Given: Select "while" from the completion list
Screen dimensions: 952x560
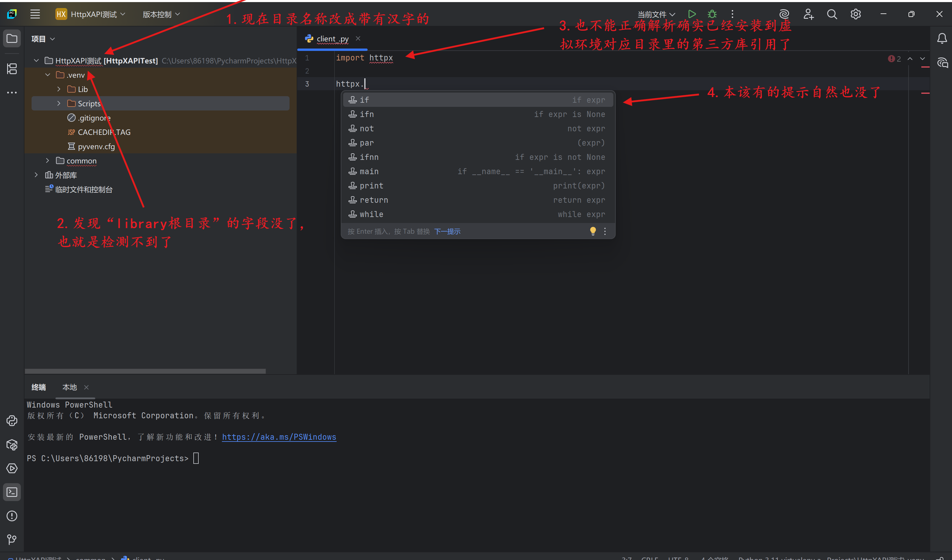Looking at the screenshot, I should (x=372, y=214).
